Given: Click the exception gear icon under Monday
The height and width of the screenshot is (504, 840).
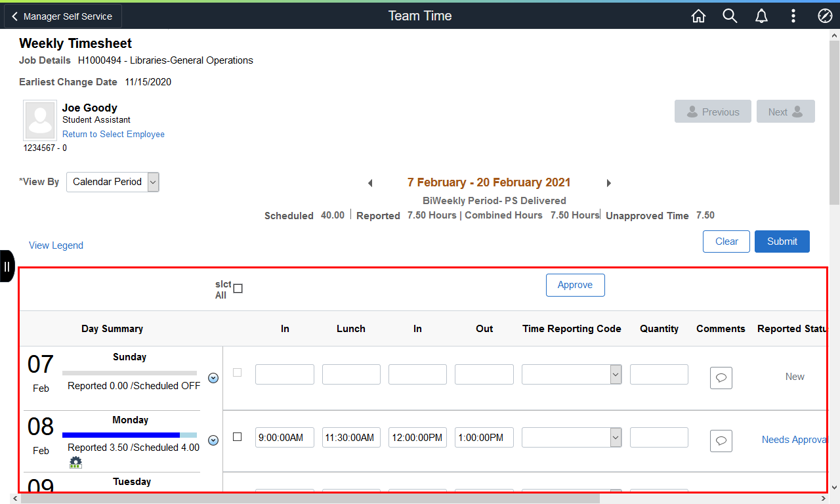Looking at the screenshot, I should click(76, 463).
